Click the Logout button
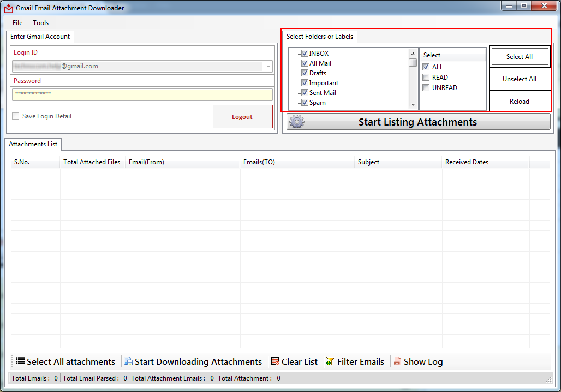This screenshot has height=392, width=561. 243,117
